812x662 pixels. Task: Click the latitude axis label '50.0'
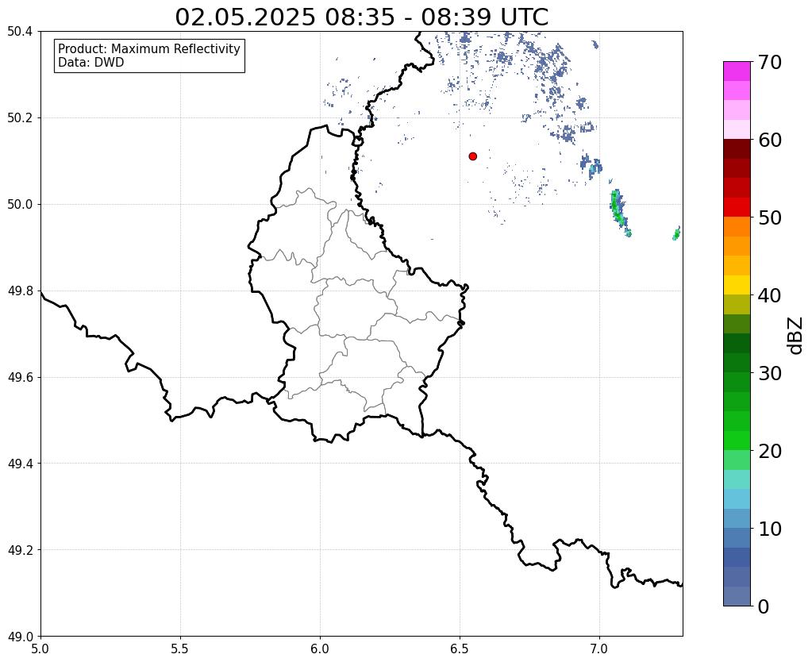point(20,204)
